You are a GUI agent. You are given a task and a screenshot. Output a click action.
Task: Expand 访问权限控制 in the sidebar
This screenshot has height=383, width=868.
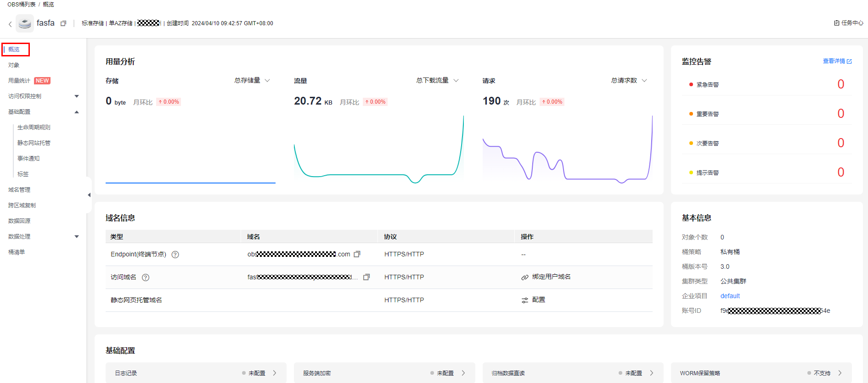coord(77,96)
